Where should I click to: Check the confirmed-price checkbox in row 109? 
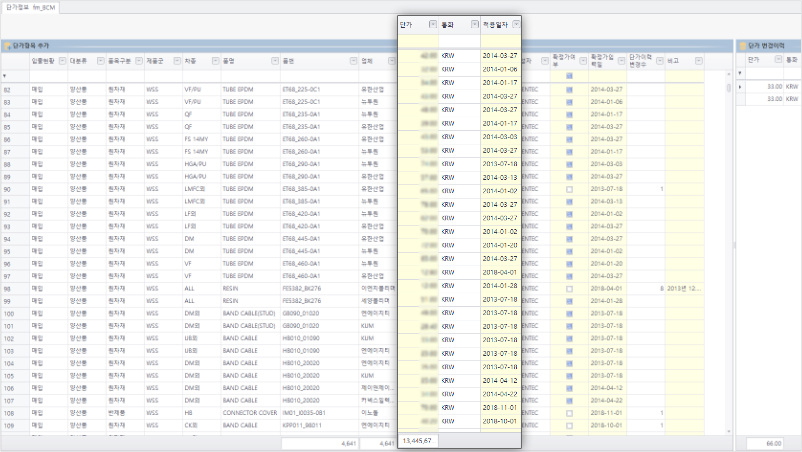[x=569, y=425]
